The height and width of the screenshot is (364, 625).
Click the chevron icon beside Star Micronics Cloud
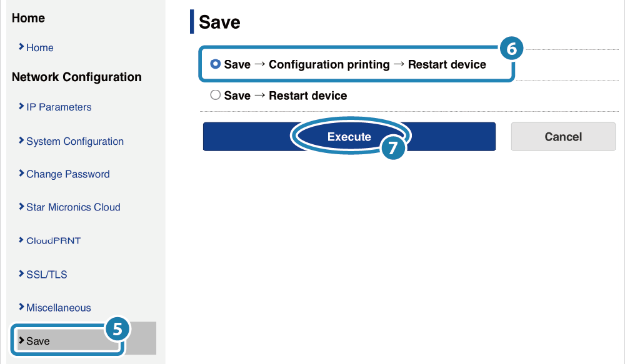21,206
